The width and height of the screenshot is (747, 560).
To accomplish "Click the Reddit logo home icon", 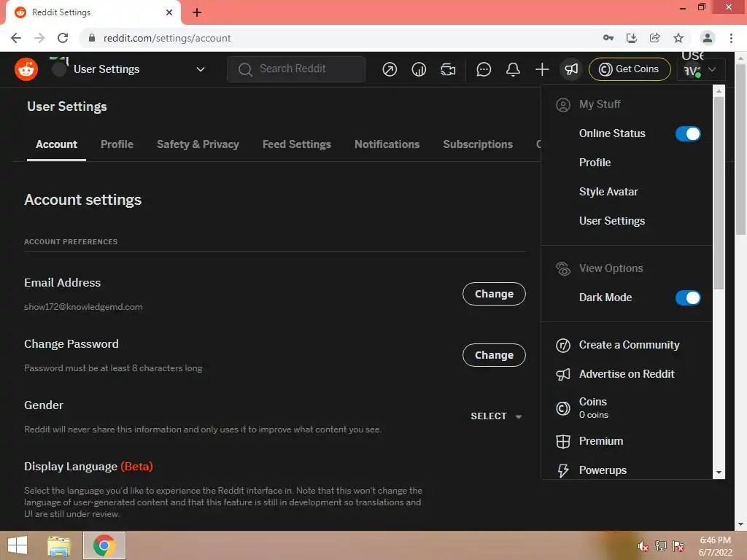I will (26, 69).
